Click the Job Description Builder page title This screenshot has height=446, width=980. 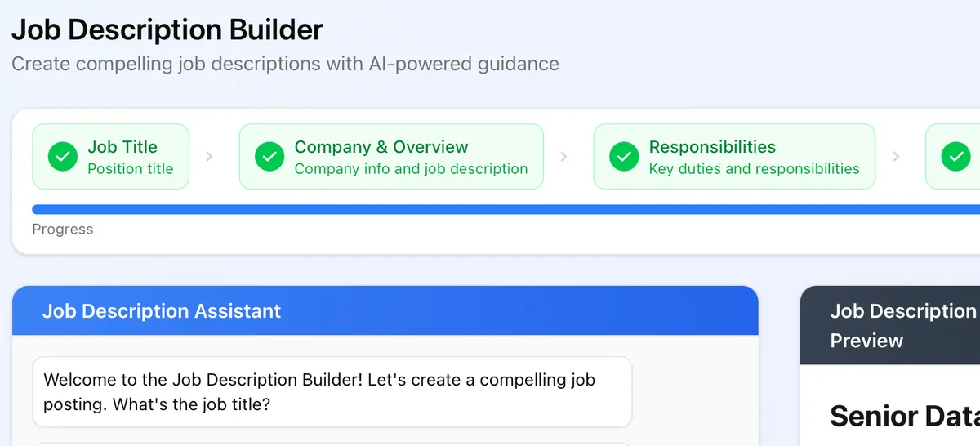tap(167, 30)
